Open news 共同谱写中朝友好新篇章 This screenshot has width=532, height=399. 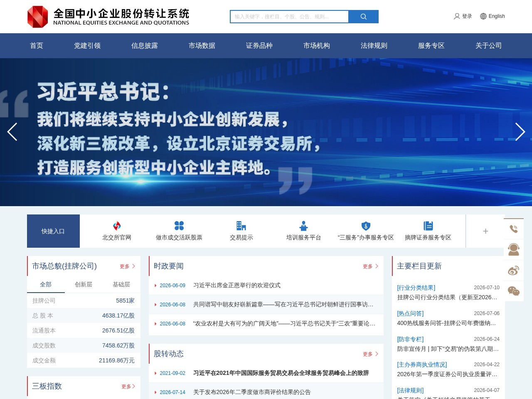point(283,304)
